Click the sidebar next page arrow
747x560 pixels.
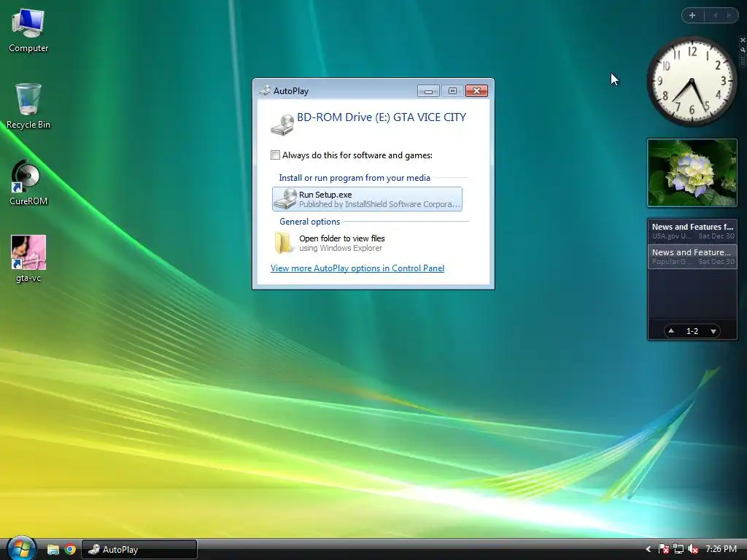(x=729, y=16)
